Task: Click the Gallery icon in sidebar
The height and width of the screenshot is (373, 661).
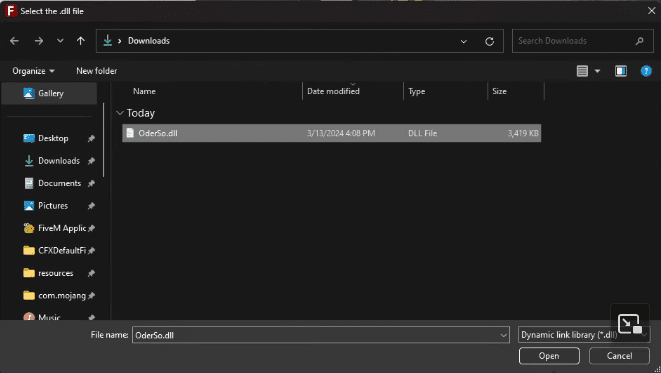Action: [28, 93]
